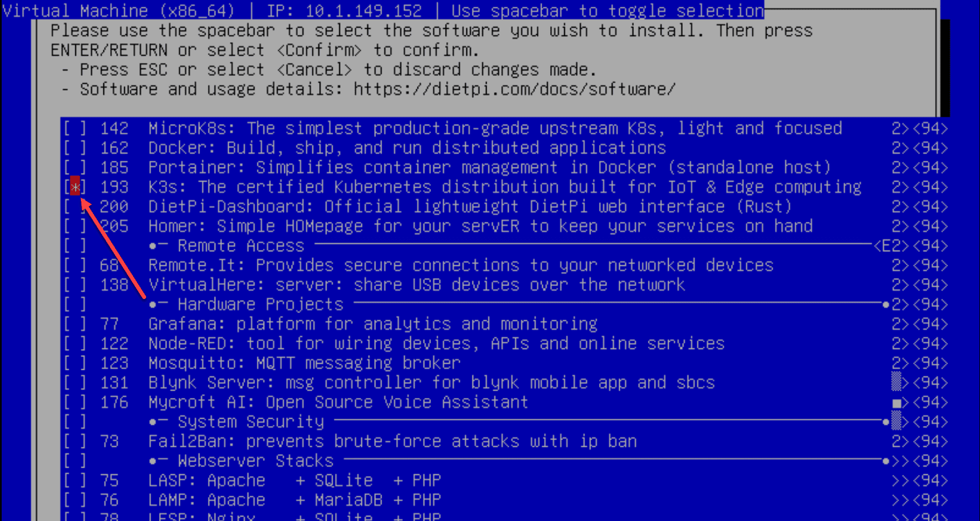Check the Fail2Ban checkbox
Screen dimensions: 980x521
tap(75, 442)
